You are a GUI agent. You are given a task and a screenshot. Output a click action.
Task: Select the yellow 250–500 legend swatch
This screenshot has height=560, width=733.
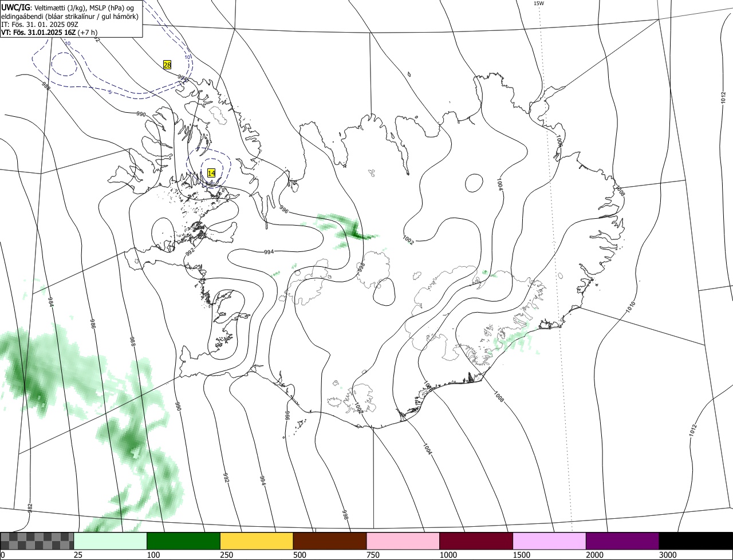257,541
